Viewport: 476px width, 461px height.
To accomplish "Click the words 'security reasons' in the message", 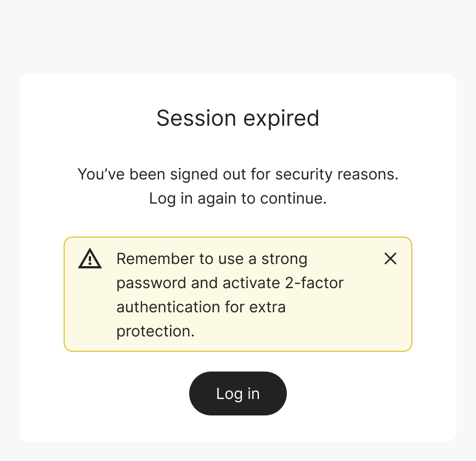I will click(x=336, y=175).
